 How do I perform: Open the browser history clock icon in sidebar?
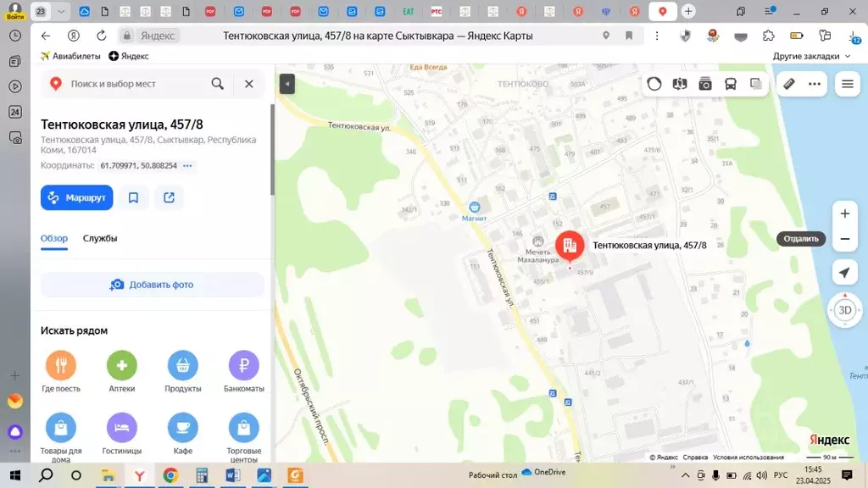(15, 36)
